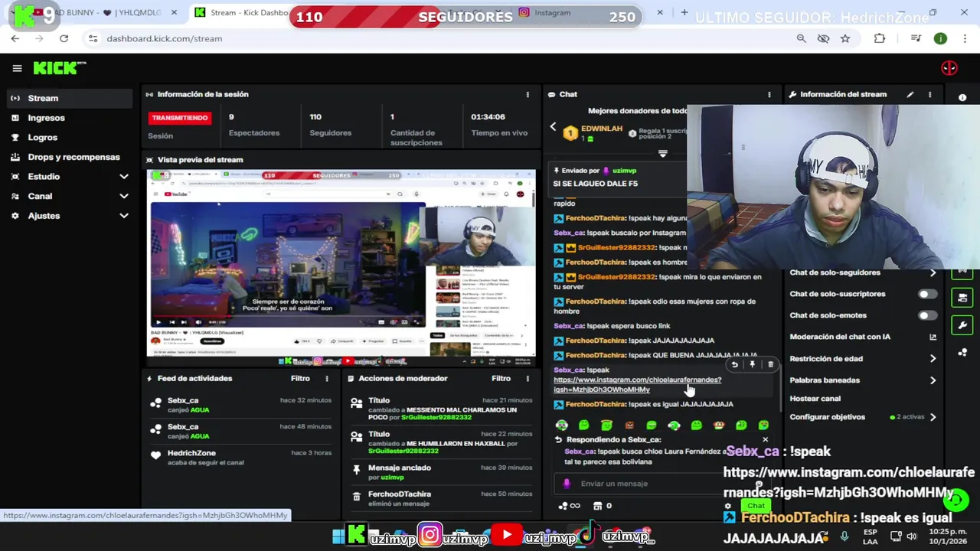Click the TRANSMITIENDO status badge
The height and width of the screenshot is (551, 980).
[x=180, y=118]
